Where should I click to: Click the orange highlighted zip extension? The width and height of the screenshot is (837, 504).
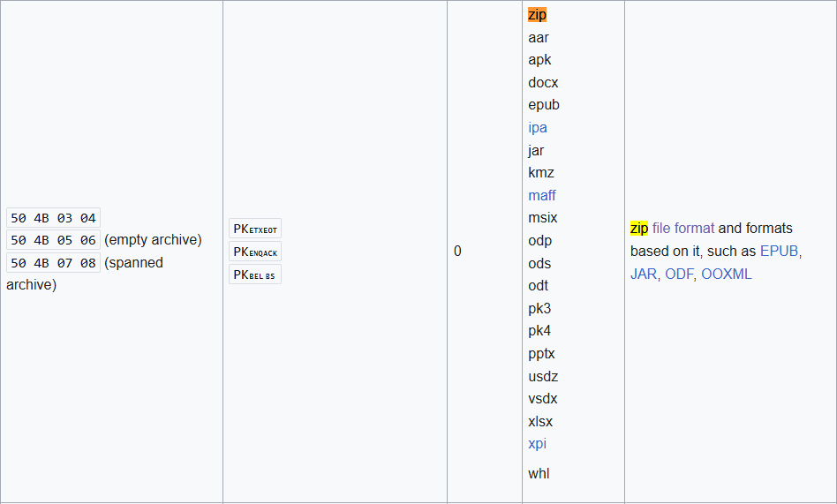[537, 15]
